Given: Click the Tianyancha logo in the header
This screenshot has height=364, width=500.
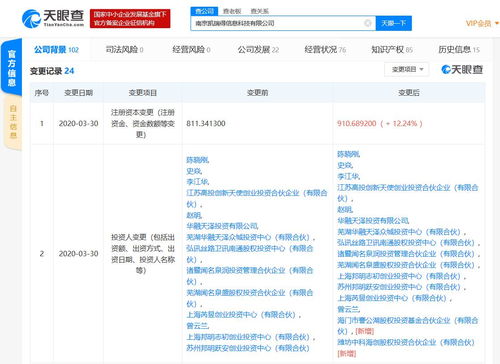Looking at the screenshot, I should click(53, 18).
